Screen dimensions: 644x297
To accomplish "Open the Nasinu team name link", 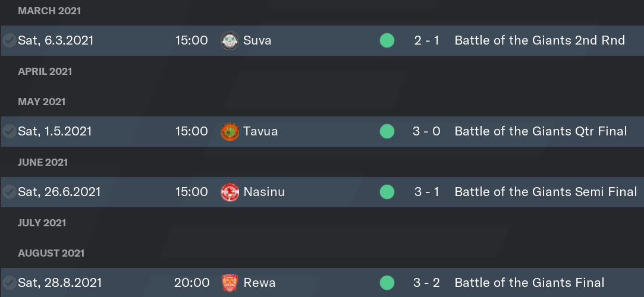I will pyautogui.click(x=264, y=192).
